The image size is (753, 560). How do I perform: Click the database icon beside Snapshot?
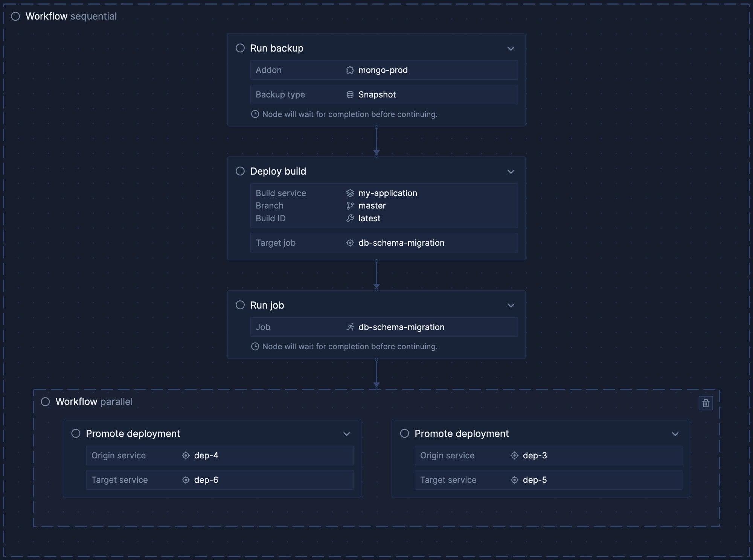point(350,94)
